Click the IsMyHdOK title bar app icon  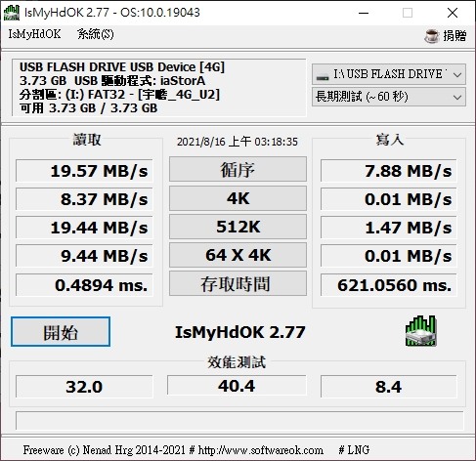click(12, 13)
